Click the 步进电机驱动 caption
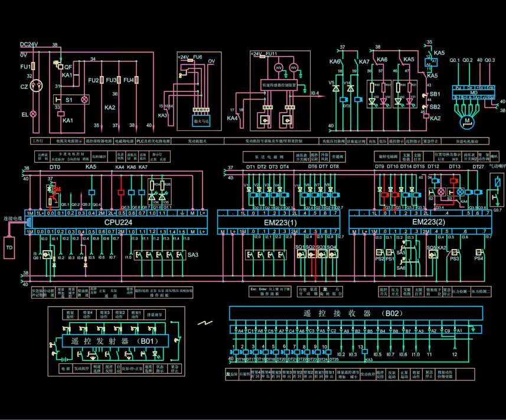The width and height of the screenshot is (506, 420). (x=467, y=141)
